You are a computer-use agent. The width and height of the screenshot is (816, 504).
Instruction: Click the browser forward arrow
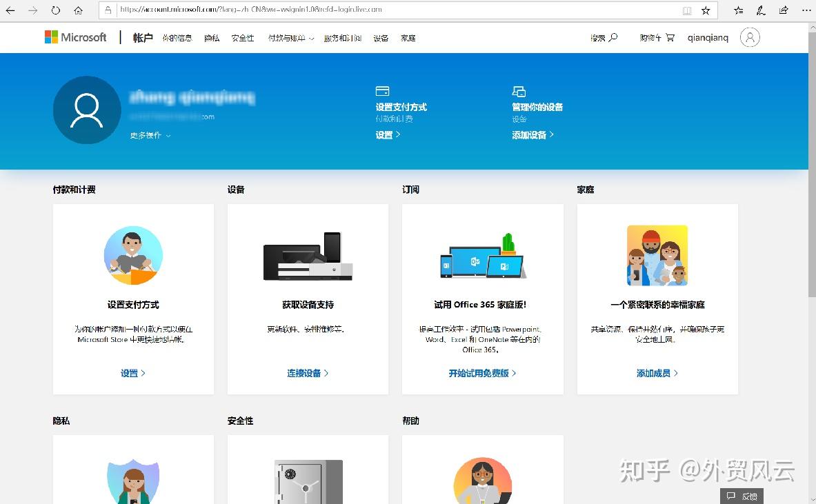coord(33,10)
